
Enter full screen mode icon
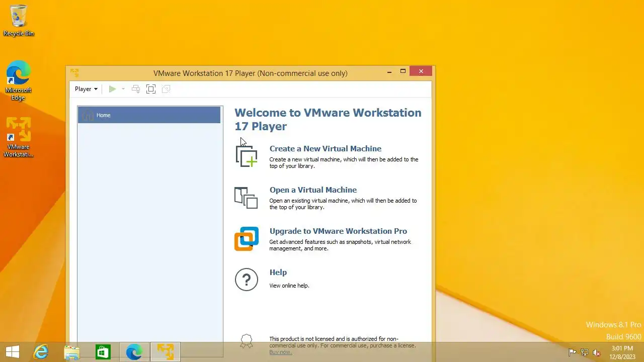click(151, 89)
